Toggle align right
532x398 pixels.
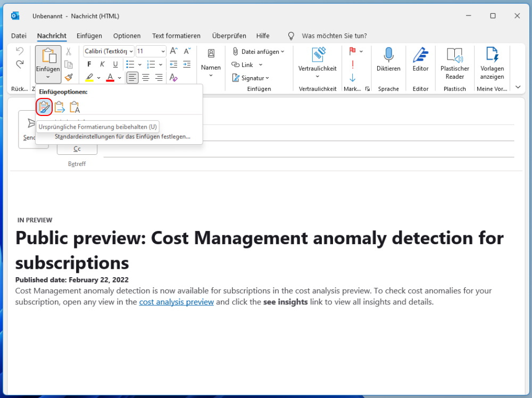pos(159,78)
